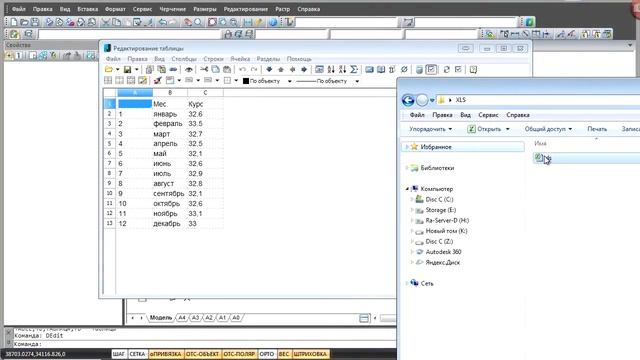Click the eye preview icon in table editor
The width and height of the screenshot is (640, 360).
pos(189,70)
